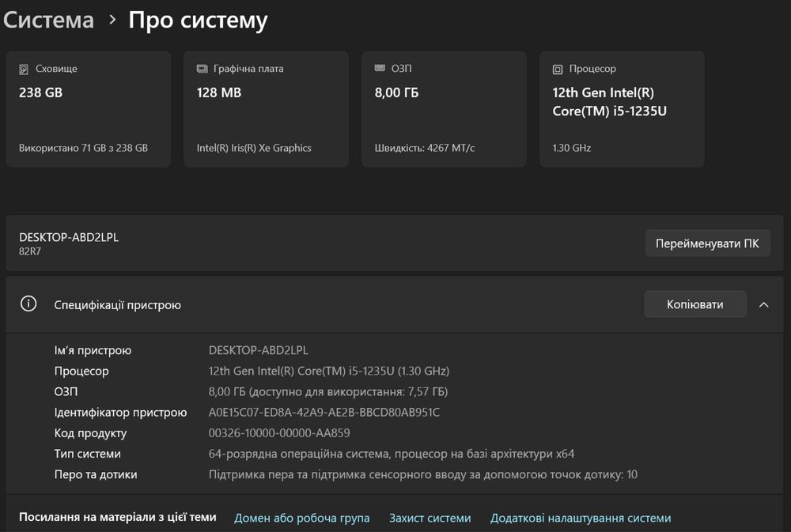Image resolution: width=791 pixels, height=532 pixels.
Task: Click the processor chip icon next to Процесор
Action: click(x=558, y=69)
